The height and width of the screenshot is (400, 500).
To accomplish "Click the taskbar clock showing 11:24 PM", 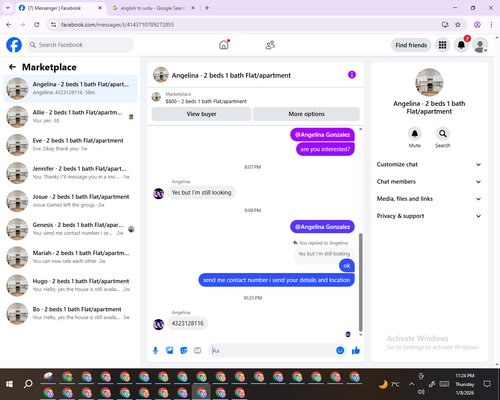I will click(464, 384).
